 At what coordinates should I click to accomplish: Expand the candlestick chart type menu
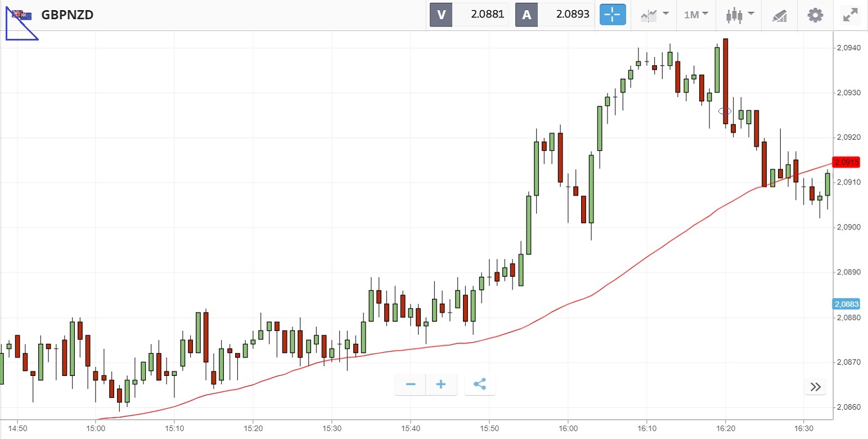tap(739, 15)
